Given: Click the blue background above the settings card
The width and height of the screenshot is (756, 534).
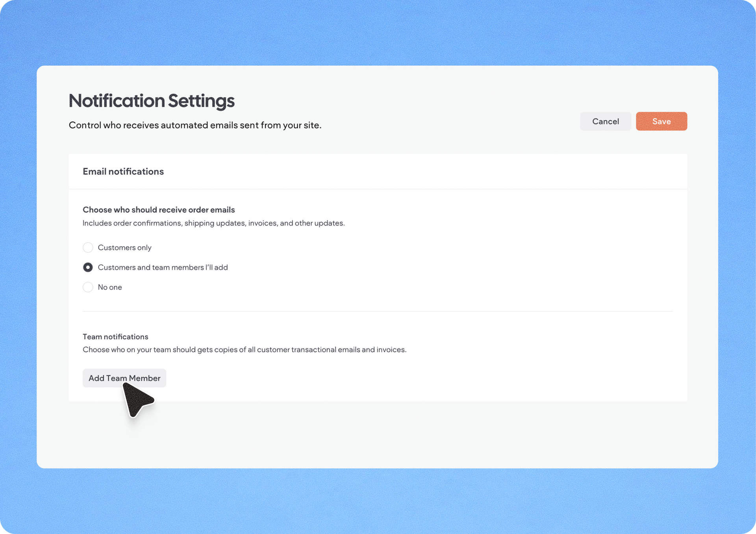Looking at the screenshot, I should [x=377, y=32].
